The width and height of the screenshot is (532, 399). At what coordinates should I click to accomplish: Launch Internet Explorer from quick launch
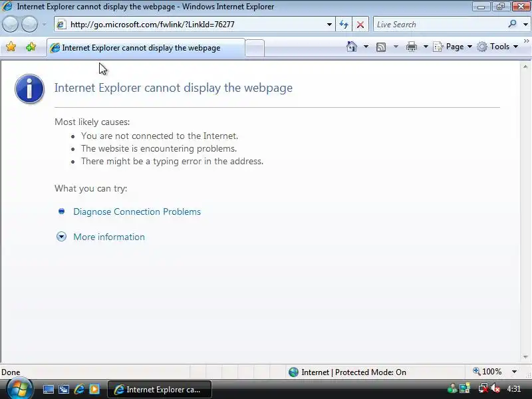(x=79, y=389)
